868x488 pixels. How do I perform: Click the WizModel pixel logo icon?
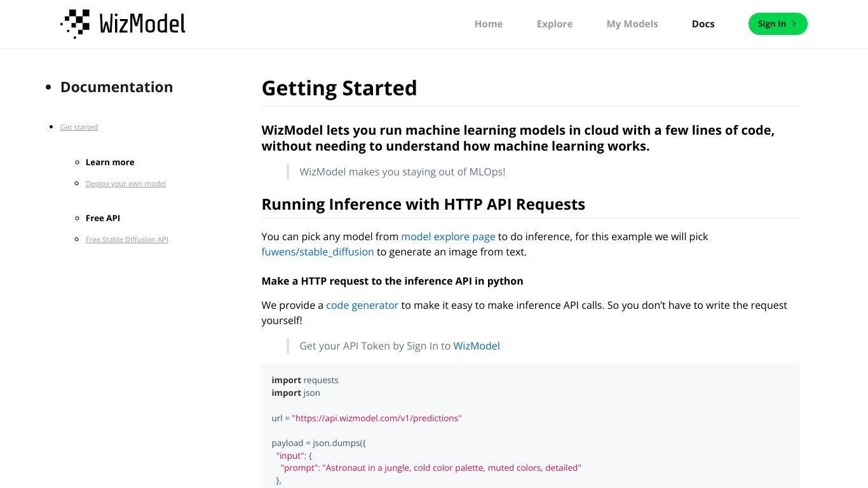[75, 24]
